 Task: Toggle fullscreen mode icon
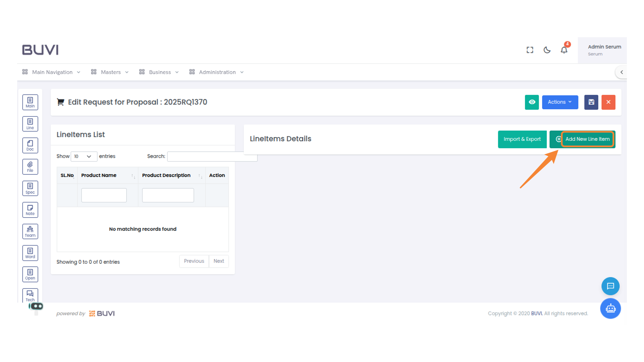(530, 50)
